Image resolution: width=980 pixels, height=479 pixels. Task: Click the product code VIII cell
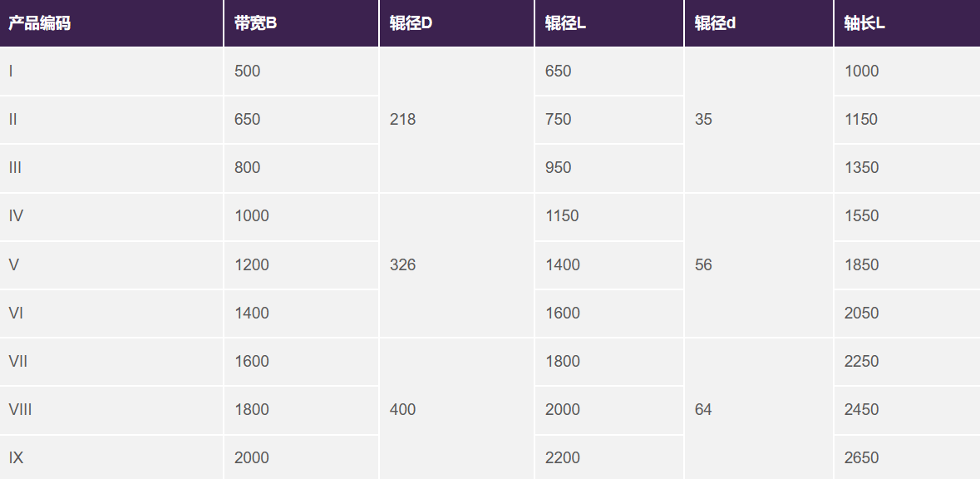tap(111, 410)
